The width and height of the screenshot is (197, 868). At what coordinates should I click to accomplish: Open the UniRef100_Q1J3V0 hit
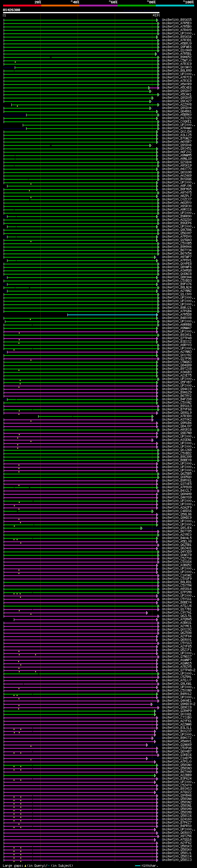(x=177, y=294)
